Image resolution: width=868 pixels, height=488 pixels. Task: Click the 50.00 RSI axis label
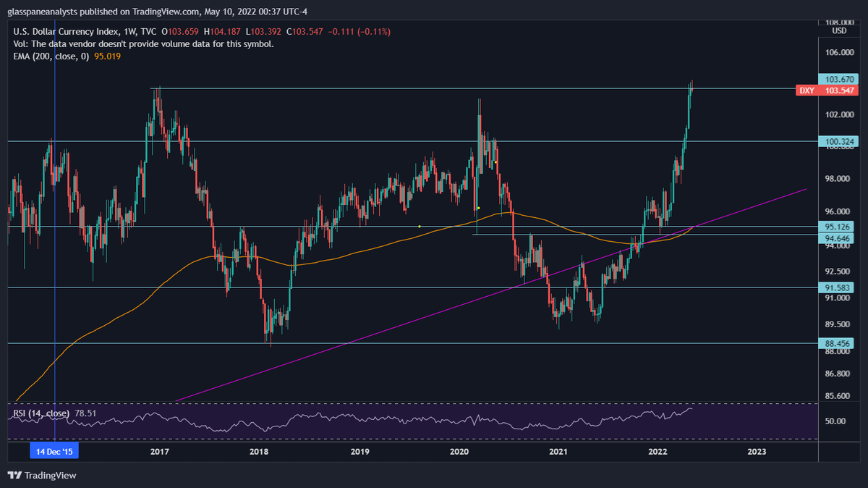coord(837,421)
